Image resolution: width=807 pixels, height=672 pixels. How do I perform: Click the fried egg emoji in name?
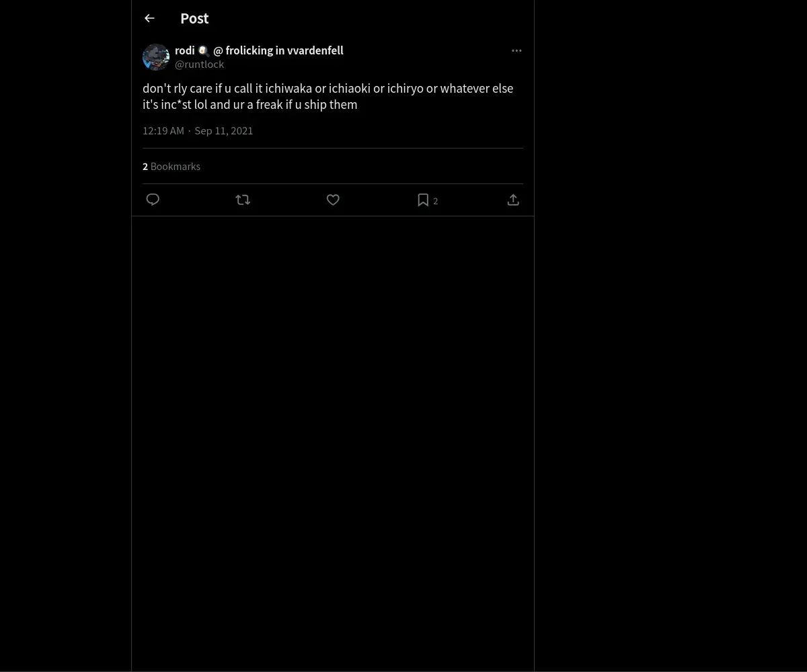203,50
